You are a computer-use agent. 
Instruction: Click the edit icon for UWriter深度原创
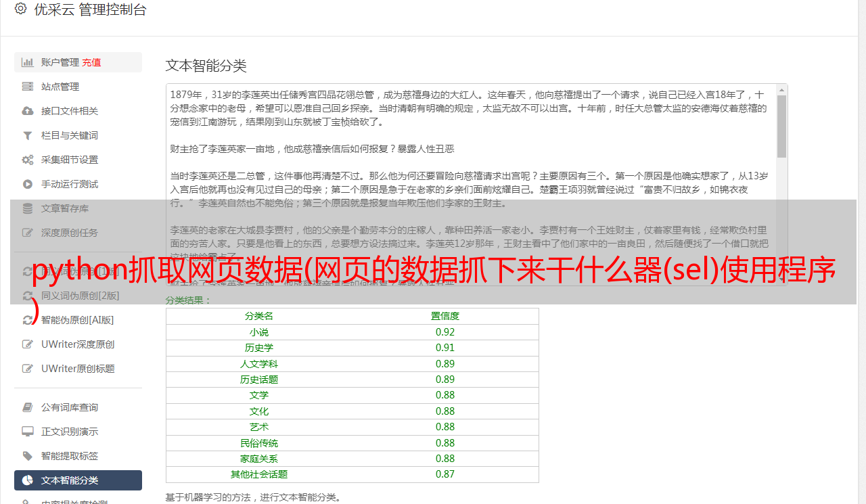[28, 344]
